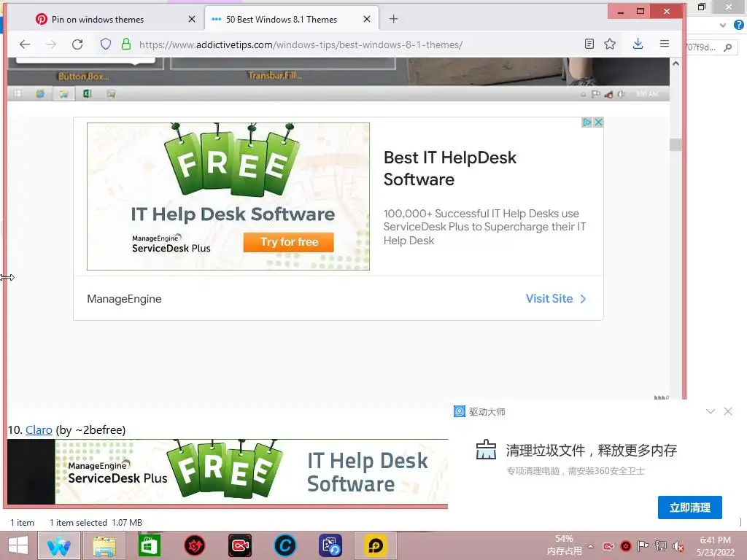
Task: Click the cleaning broom icon in popup
Action: (x=486, y=449)
